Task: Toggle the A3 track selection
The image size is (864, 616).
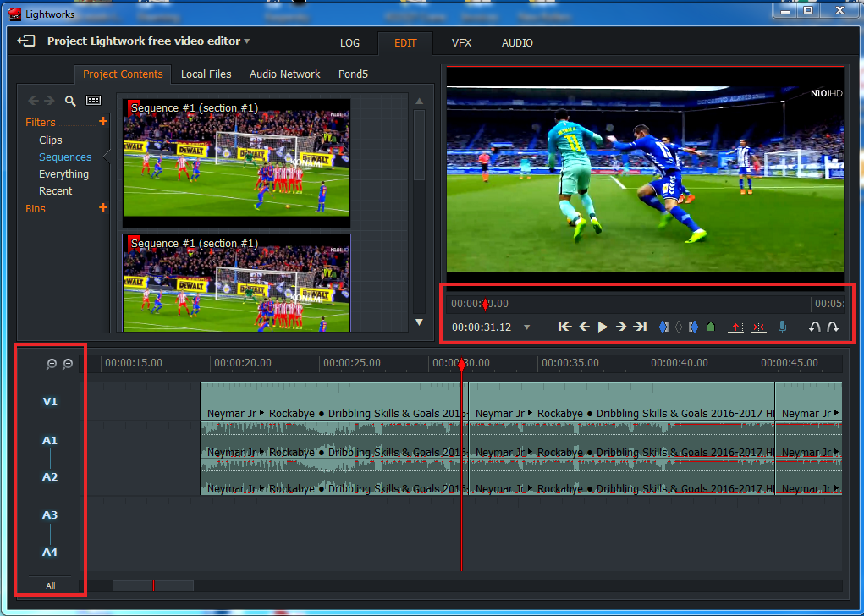Action: tap(50, 514)
